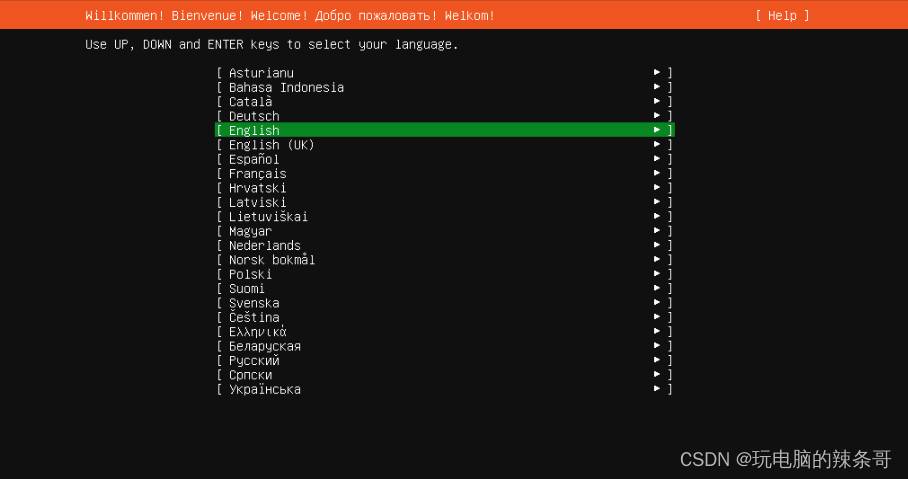Select Español language entry

(x=254, y=159)
